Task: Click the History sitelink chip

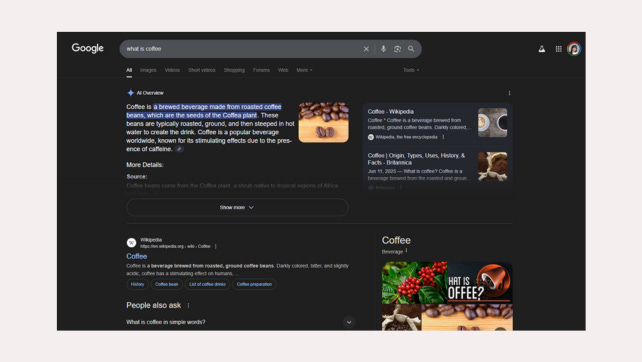Action: point(137,284)
